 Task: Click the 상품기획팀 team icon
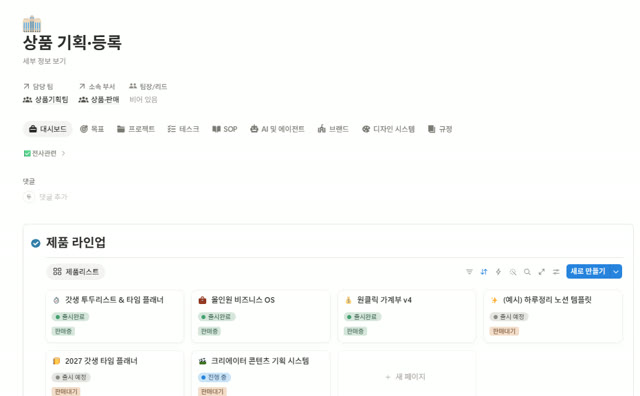tap(27, 100)
